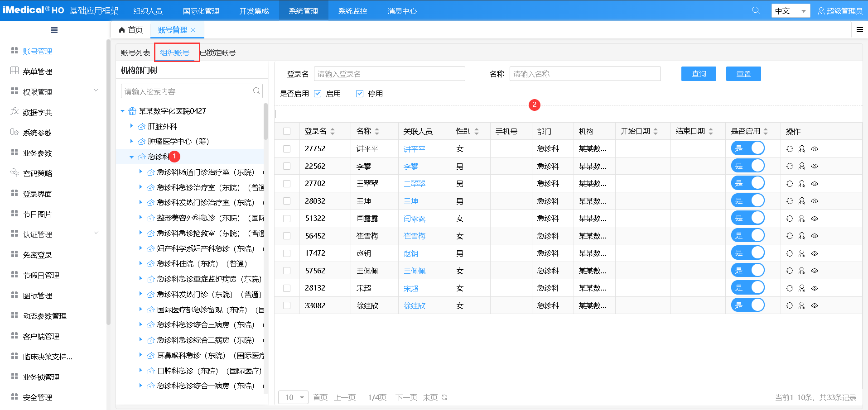868x410 pixels.
Task: Switch to the 系统监控 menu
Action: (352, 10)
